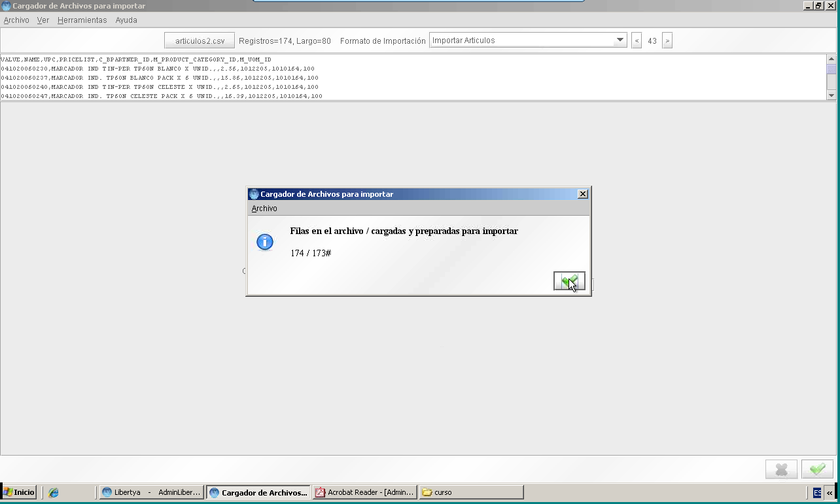Open the Windows Inicio start button
Image resolution: width=840 pixels, height=504 pixels.
point(19,492)
